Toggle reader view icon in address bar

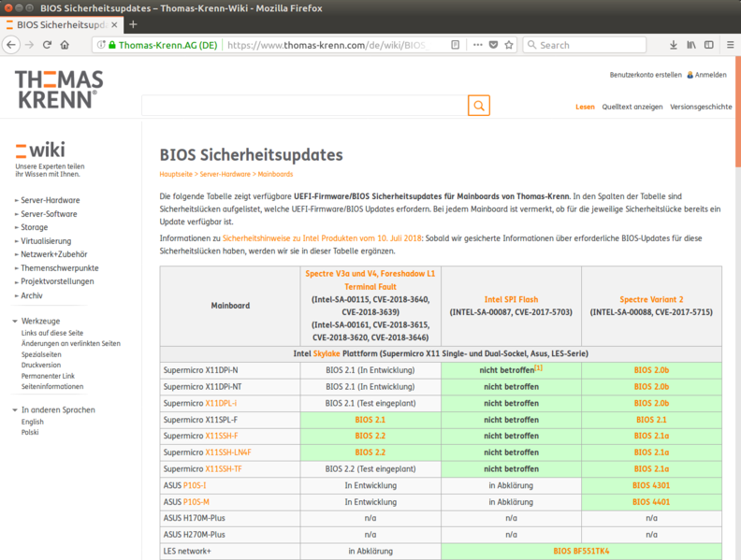pyautogui.click(x=455, y=45)
